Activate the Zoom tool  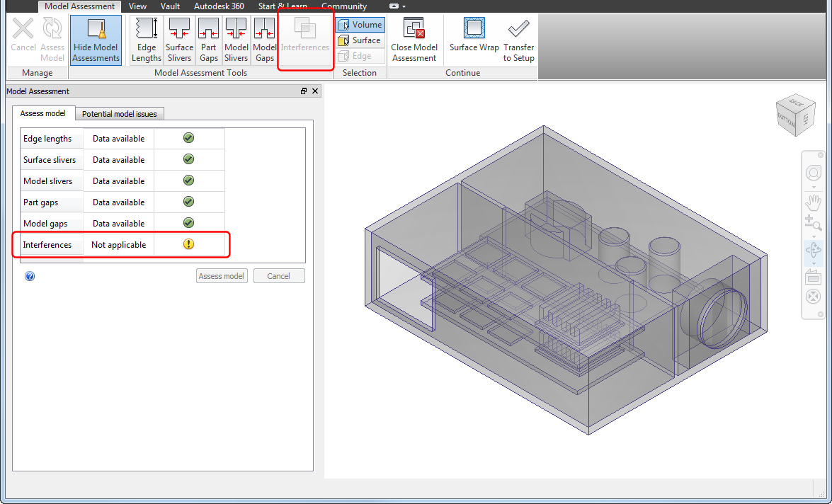click(x=813, y=223)
